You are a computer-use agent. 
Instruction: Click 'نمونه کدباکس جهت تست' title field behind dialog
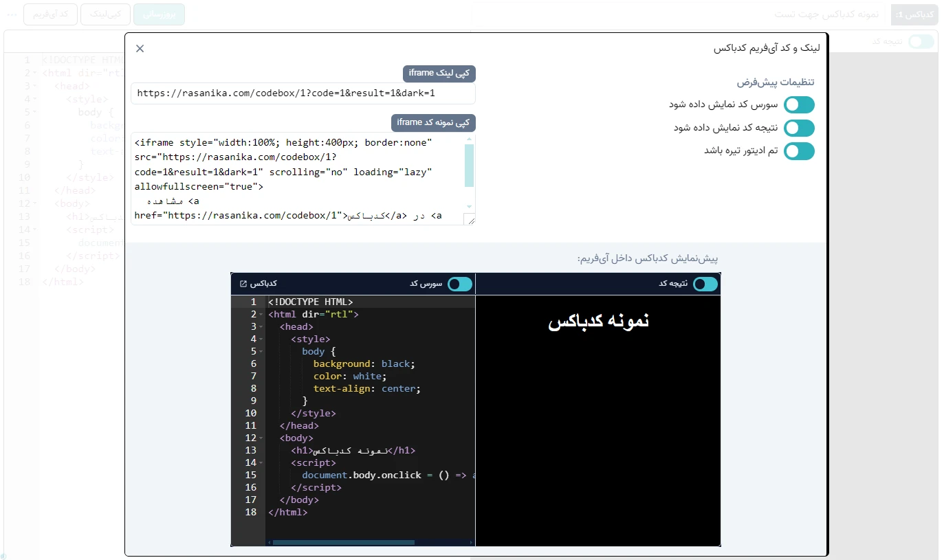pyautogui.click(x=826, y=14)
